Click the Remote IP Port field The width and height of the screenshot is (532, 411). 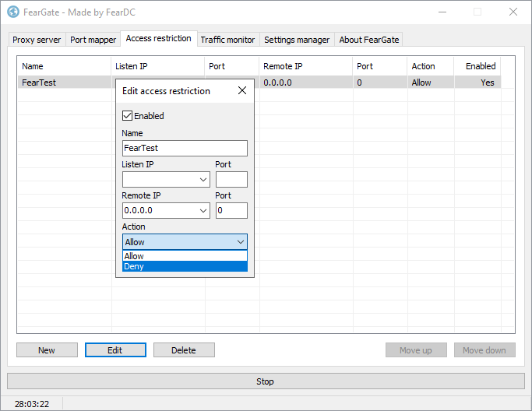tap(232, 211)
